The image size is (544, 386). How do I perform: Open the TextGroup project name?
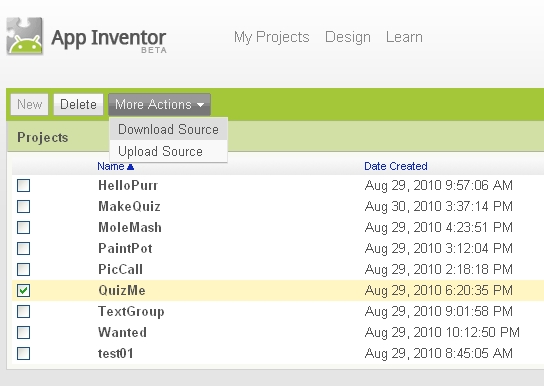pyautogui.click(x=131, y=311)
